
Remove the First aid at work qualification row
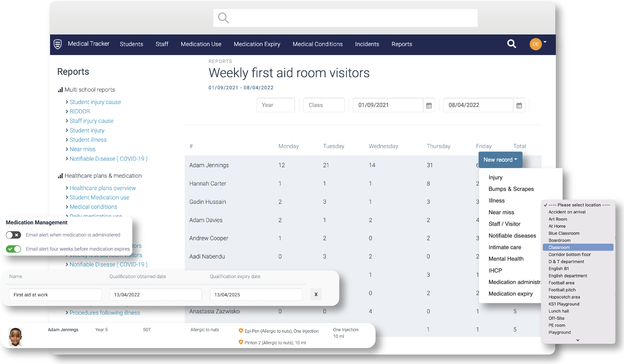tap(316, 294)
